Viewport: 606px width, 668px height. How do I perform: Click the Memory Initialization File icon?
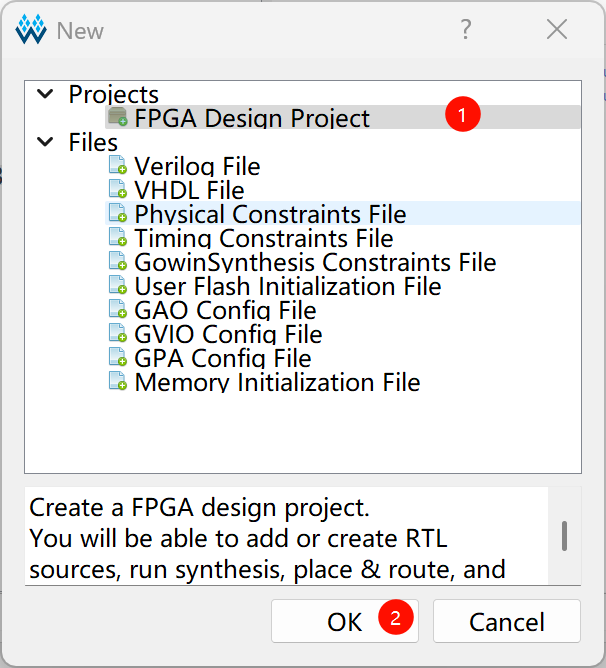click(x=118, y=380)
